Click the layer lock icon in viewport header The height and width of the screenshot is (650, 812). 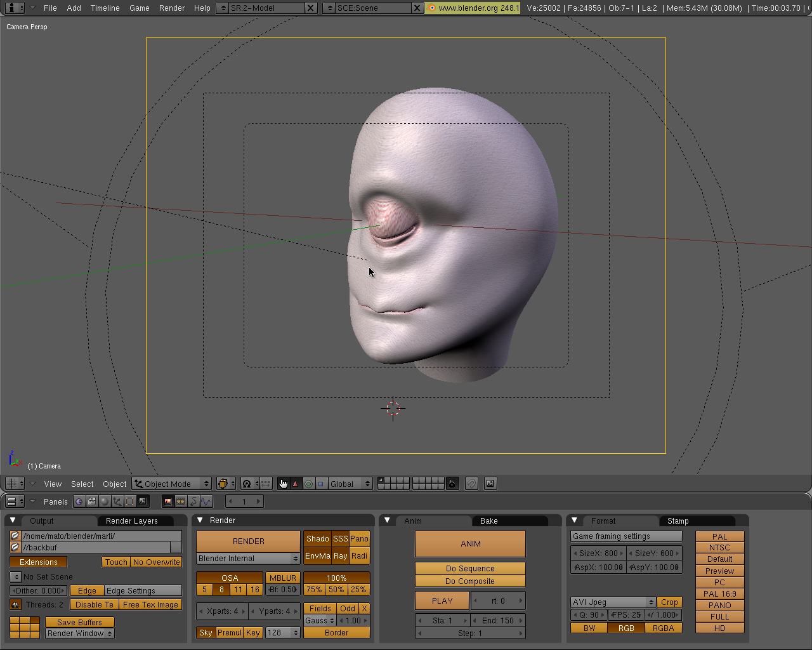pos(452,484)
